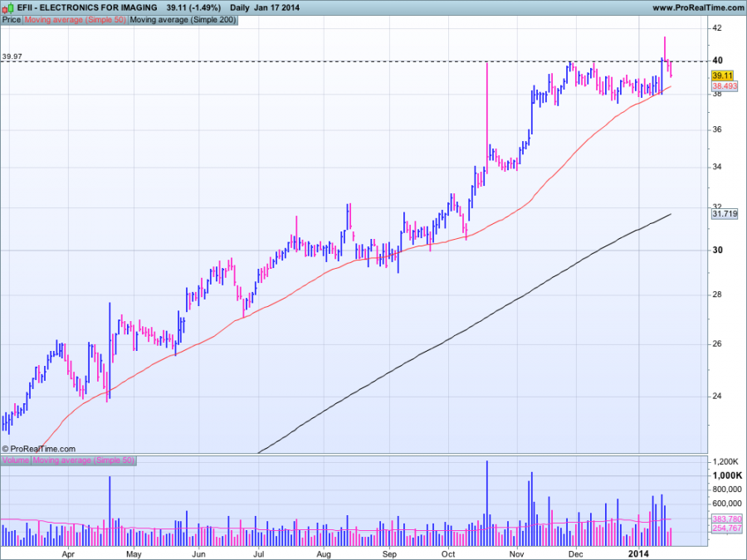Viewport: 747px width, 560px height.
Task: Open the www.ProRealTime.com link
Action: [x=697, y=7]
